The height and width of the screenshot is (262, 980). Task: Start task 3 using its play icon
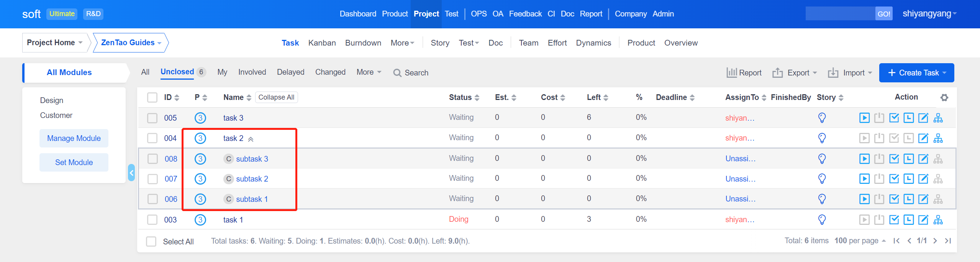[x=864, y=118]
